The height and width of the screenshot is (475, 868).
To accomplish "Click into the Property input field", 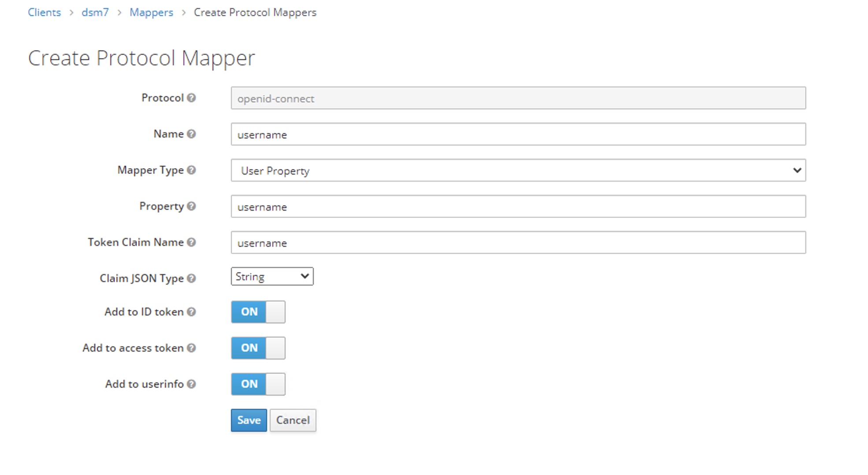I will tap(518, 206).
